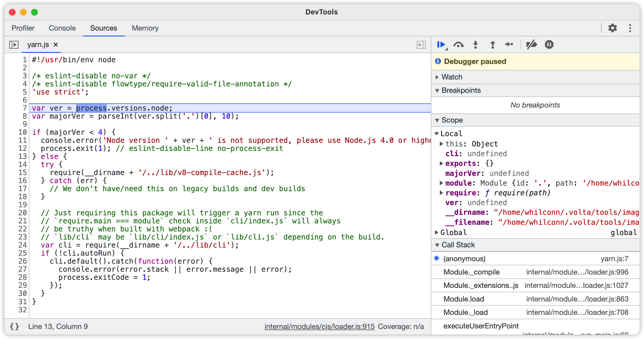This screenshot has height=339, width=644.
Task: Open the three-dot customize menu
Action: (630, 28)
